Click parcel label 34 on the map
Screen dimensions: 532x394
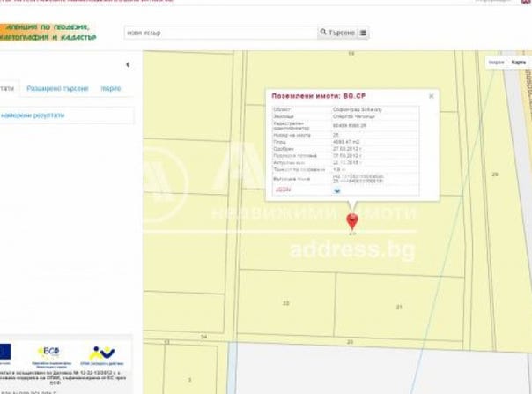[203, 337]
